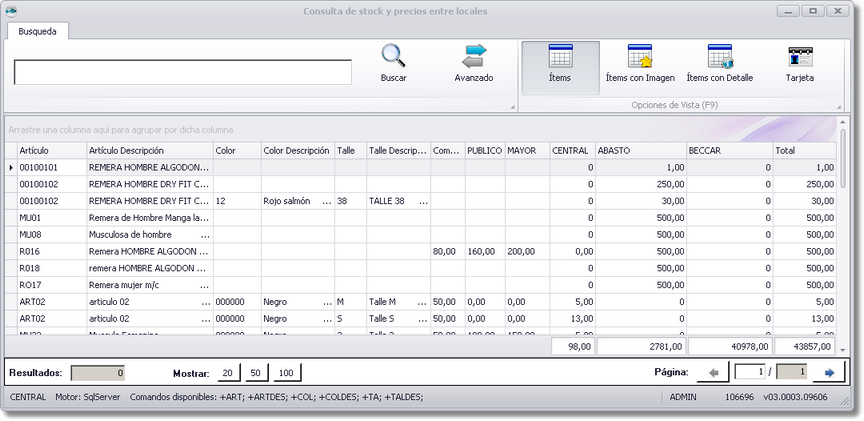This screenshot has height=421, width=864.
Task: Open ellipsis for Rojo salmón color description
Action: [x=325, y=201]
